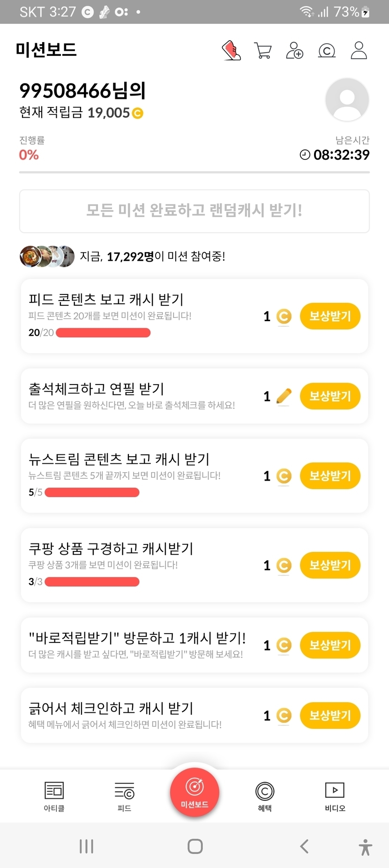Open the 혜택 benefits tab
This screenshot has height=868, width=389.
[265, 796]
